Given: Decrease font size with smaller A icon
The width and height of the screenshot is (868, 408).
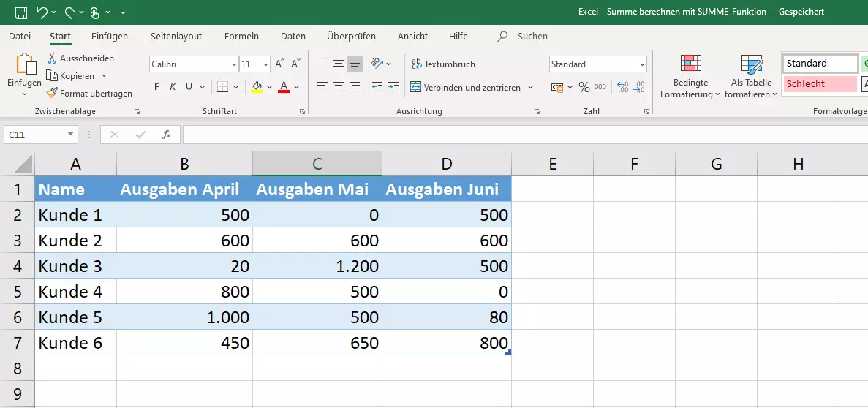Looking at the screenshot, I should [295, 64].
